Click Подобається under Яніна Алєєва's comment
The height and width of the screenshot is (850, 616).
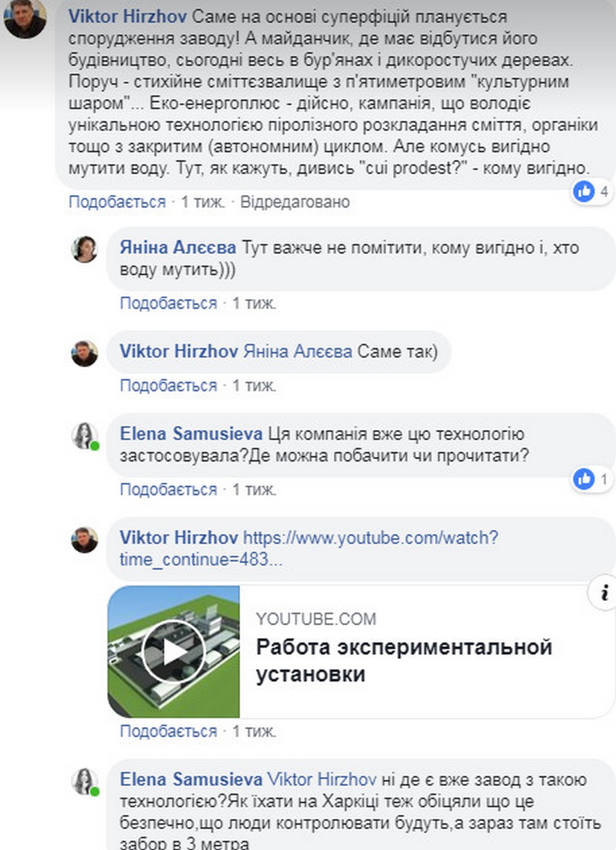coord(168,303)
